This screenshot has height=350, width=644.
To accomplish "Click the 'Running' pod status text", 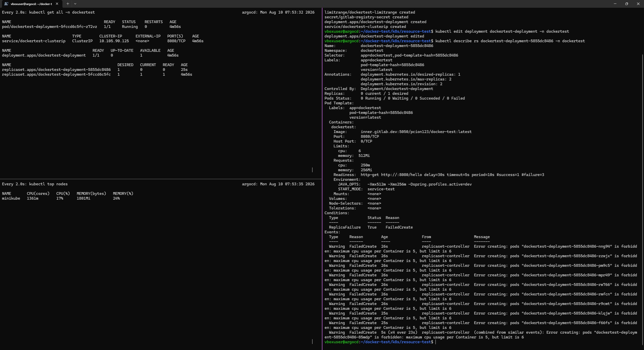I will click(130, 27).
